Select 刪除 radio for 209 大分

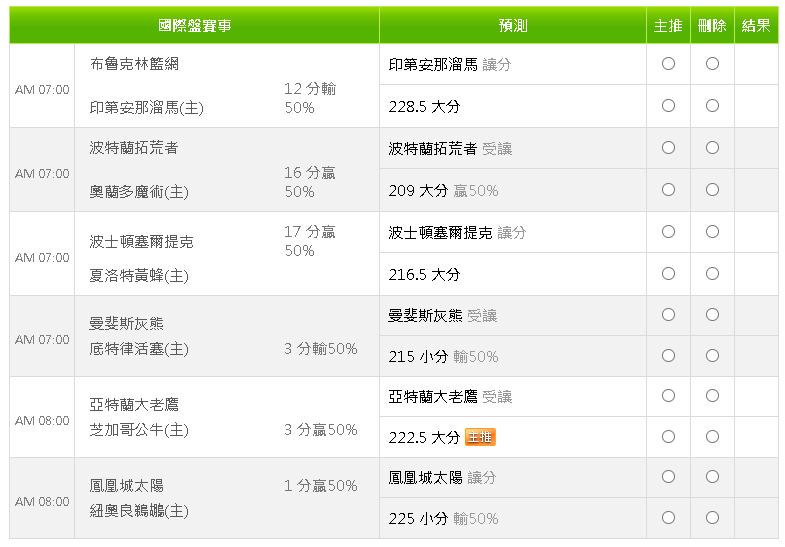(712, 190)
